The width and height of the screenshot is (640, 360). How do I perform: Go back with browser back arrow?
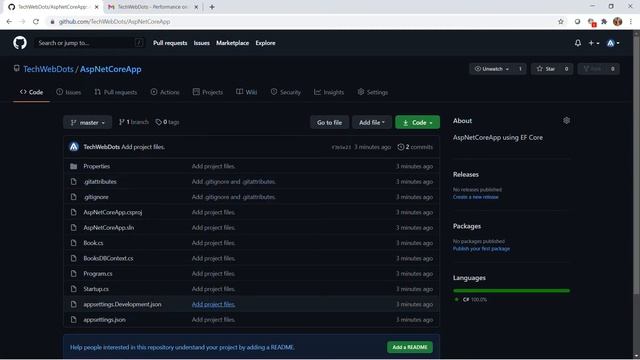point(9,22)
